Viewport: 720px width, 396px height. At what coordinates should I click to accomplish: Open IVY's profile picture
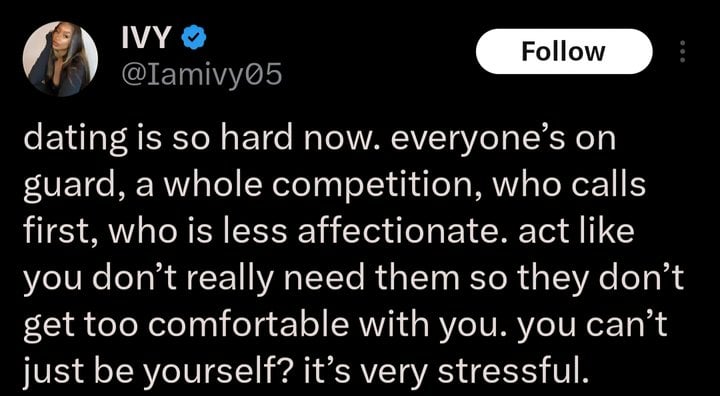pyautogui.click(x=60, y=59)
